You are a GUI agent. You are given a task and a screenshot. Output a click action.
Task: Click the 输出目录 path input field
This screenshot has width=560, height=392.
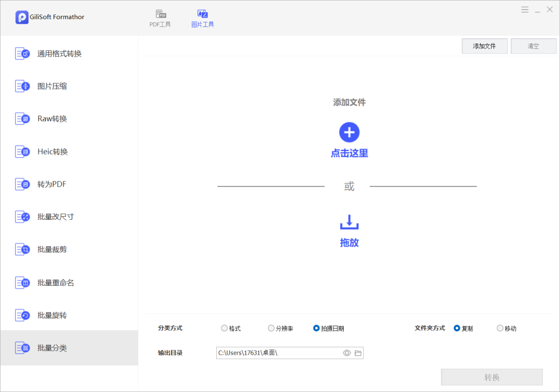(x=278, y=353)
